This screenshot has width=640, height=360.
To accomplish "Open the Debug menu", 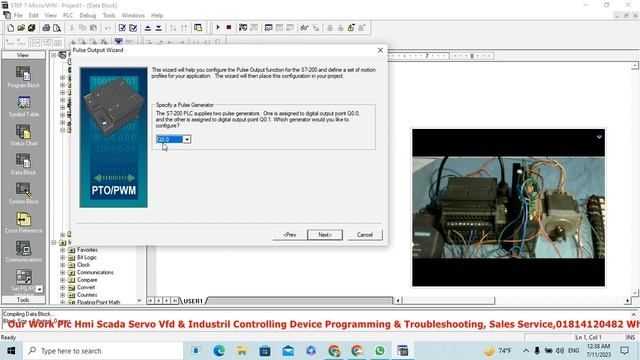I will (x=87, y=16).
